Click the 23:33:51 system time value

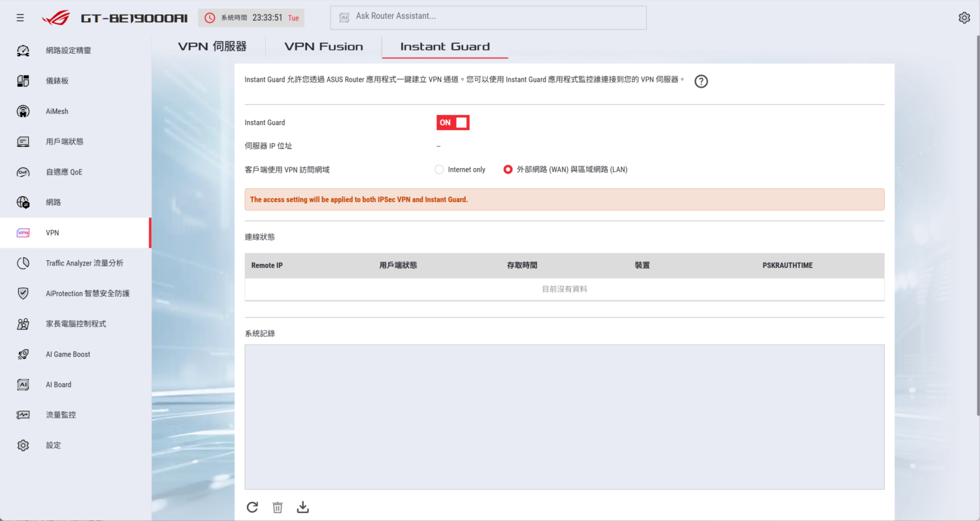(267, 18)
